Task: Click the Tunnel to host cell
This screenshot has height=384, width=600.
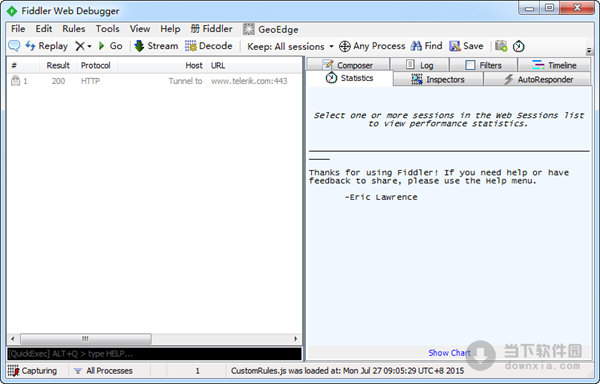Action: point(186,81)
